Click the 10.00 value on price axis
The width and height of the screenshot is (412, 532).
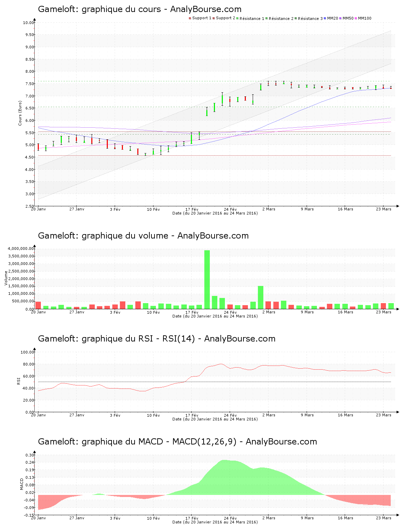click(28, 23)
